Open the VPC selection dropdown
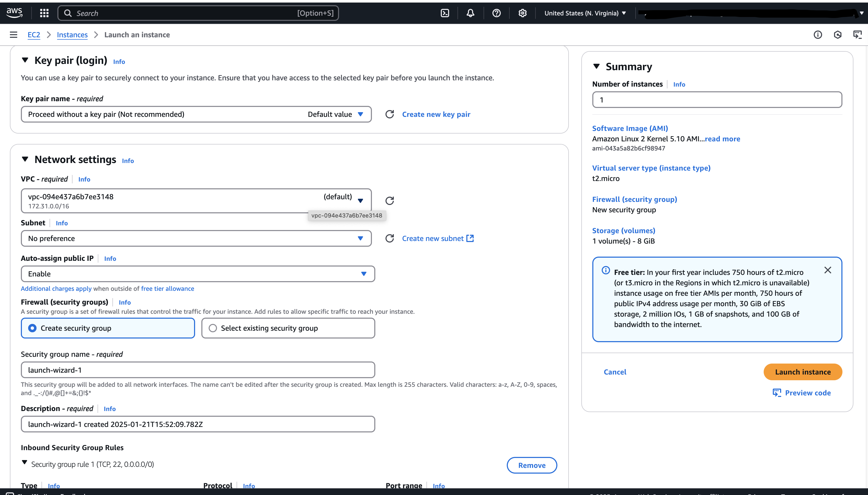The width and height of the screenshot is (868, 495). [196, 201]
